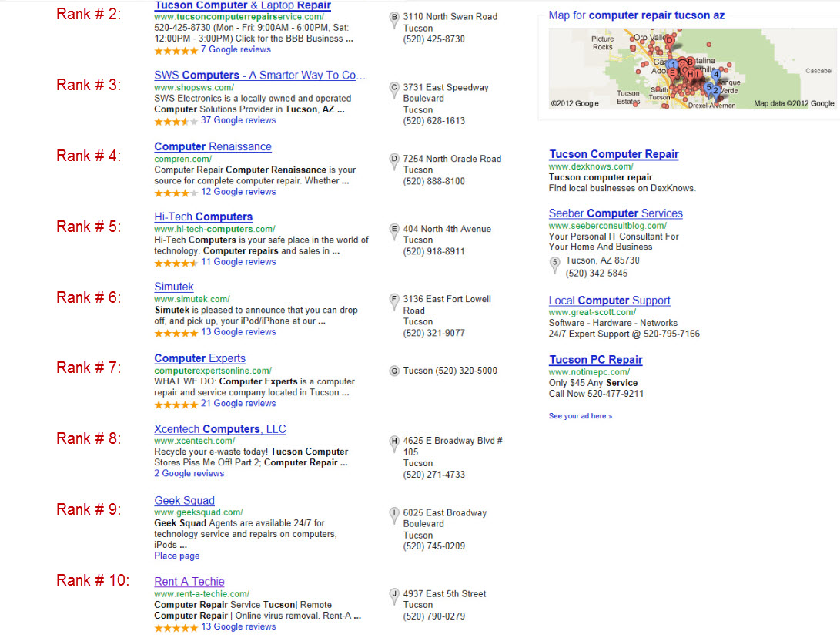Click phone number (520) 745-0209
This screenshot has height=638, width=840.
tap(434, 546)
